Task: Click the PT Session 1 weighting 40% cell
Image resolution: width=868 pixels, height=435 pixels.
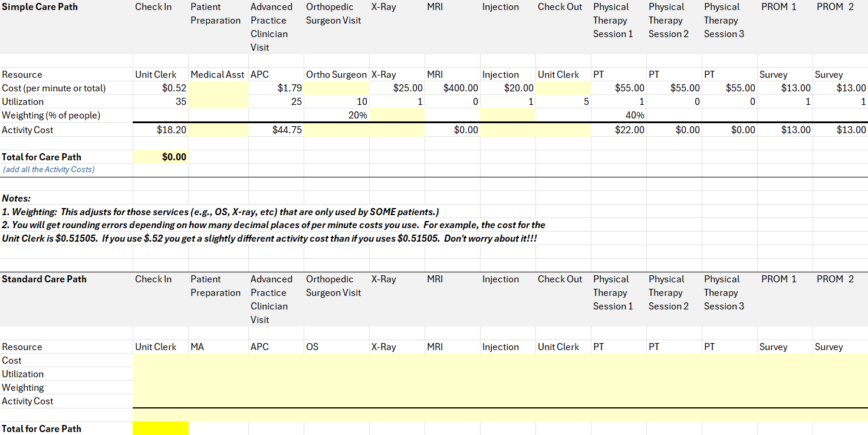Action: click(619, 116)
